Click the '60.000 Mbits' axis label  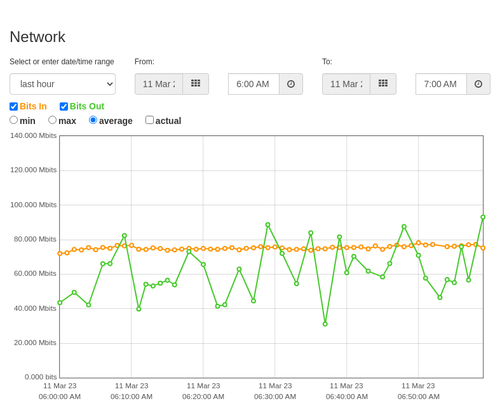point(35,274)
